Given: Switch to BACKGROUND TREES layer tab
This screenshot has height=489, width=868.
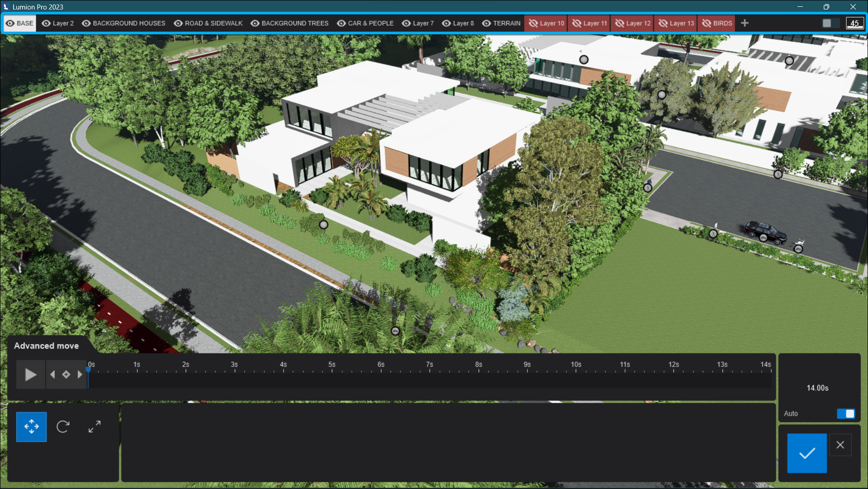Looking at the screenshot, I should 295,23.
